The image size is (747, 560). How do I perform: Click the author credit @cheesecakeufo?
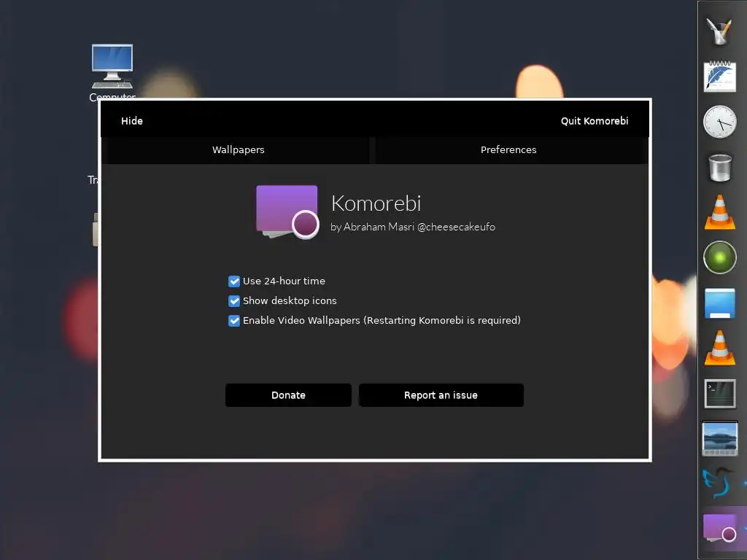456,227
